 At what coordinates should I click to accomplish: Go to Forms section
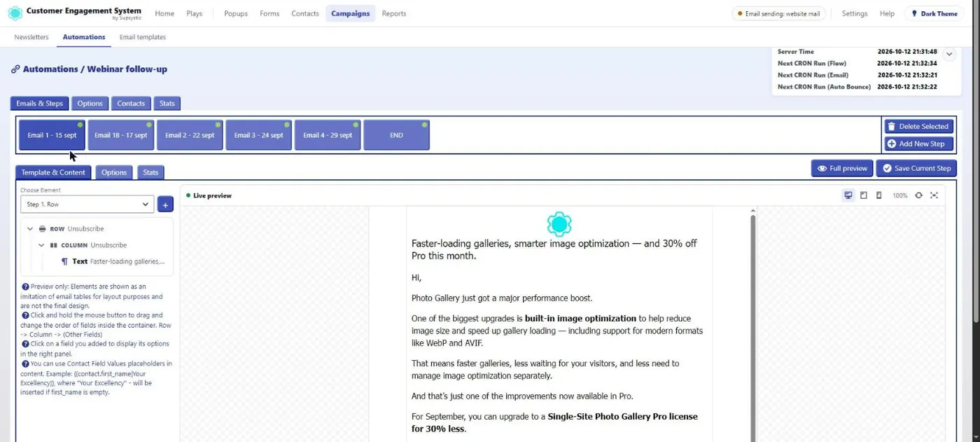[269, 13]
